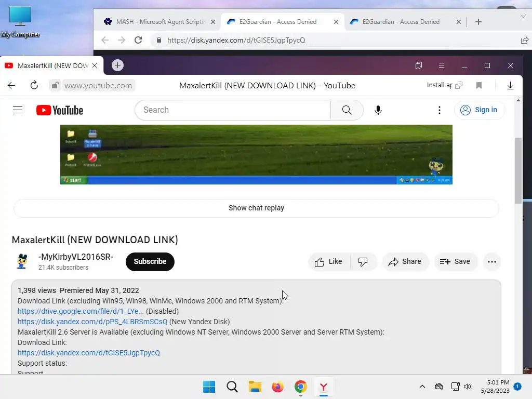Open clock and date showing 5:01 PM

point(495,387)
